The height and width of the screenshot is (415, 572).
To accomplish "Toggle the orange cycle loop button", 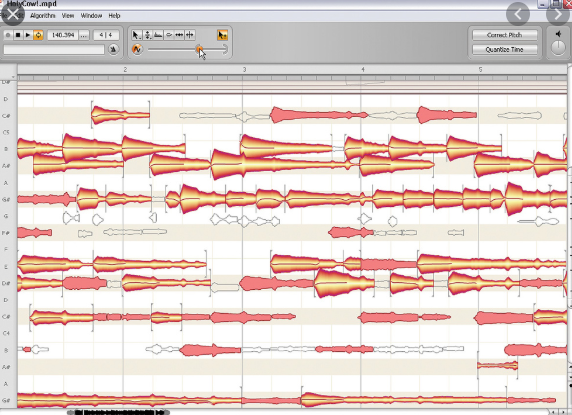I will pyautogui.click(x=38, y=35).
